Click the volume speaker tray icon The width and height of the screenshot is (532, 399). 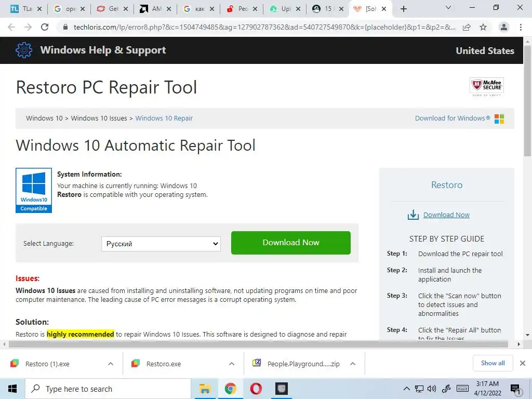click(432, 389)
